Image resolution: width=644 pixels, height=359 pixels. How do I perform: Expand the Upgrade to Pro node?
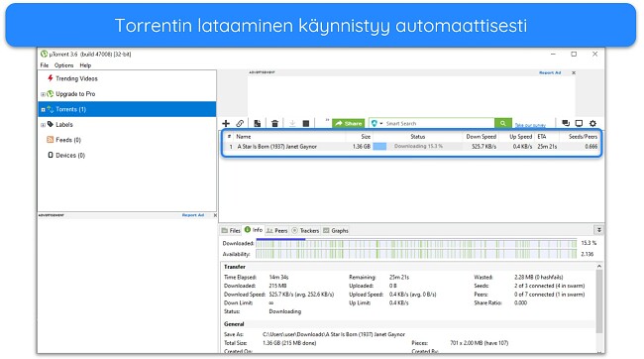click(43, 94)
